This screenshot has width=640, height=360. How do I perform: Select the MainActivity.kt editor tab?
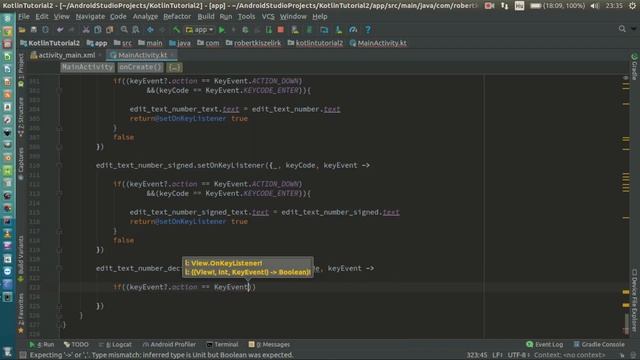[x=142, y=55]
